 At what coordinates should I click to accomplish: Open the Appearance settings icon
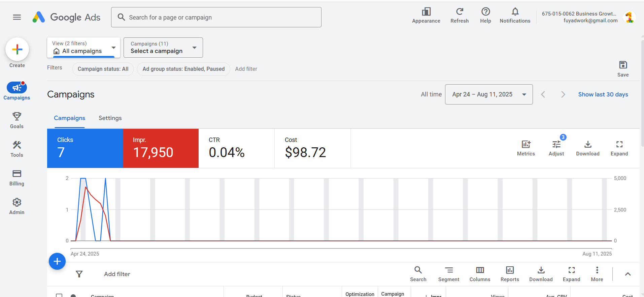(x=426, y=12)
